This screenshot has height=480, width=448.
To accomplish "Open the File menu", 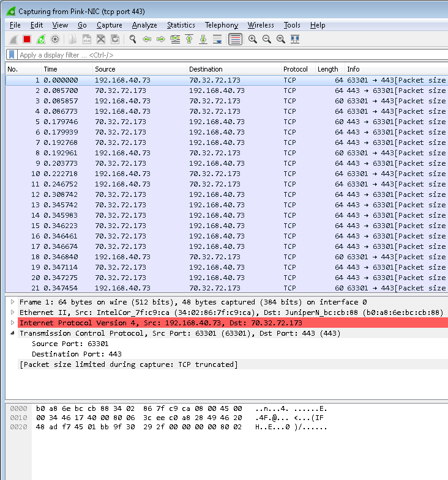I will coord(15,25).
